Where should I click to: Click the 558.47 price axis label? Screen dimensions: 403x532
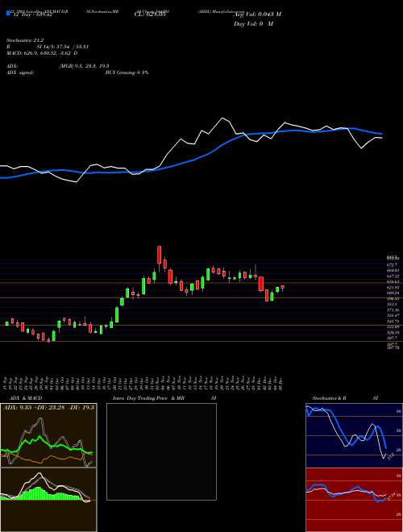(x=393, y=315)
